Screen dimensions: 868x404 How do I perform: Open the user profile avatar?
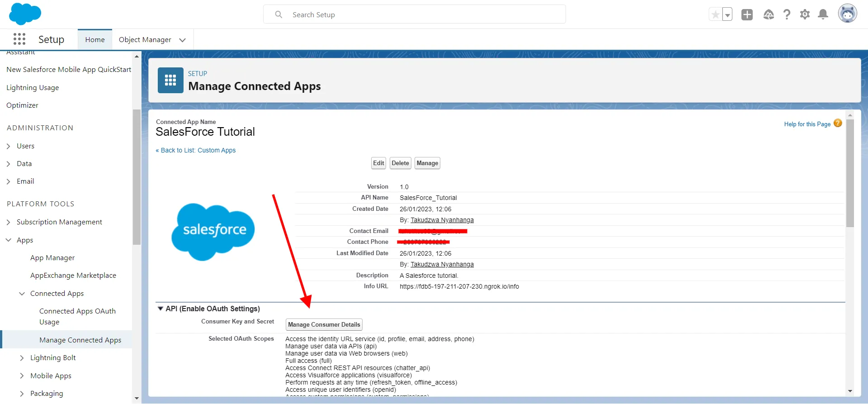pyautogui.click(x=848, y=14)
